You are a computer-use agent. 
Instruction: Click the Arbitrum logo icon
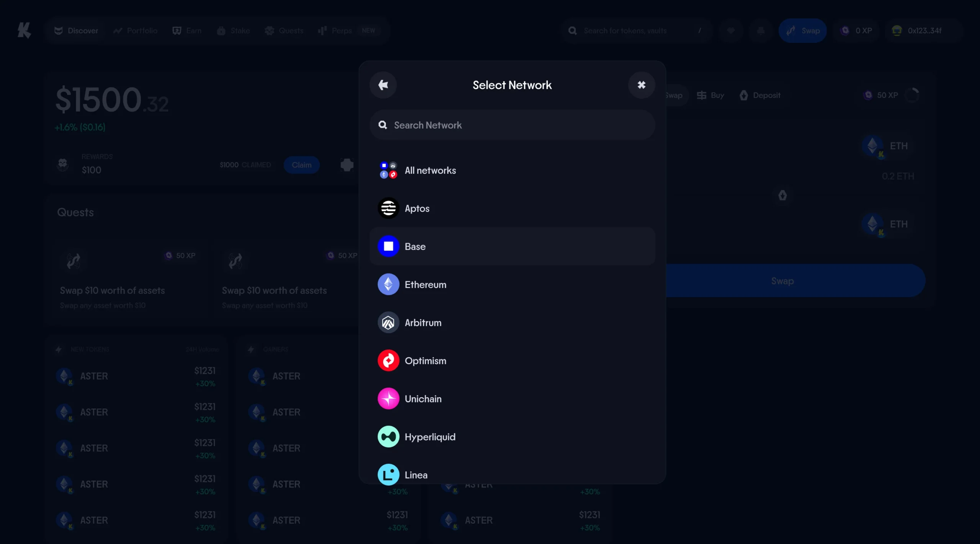tap(388, 322)
